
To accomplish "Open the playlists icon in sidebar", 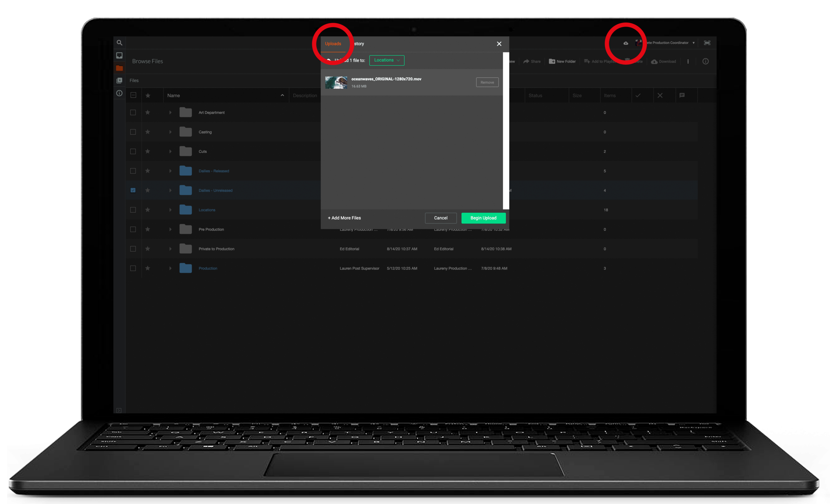I will 119,80.
